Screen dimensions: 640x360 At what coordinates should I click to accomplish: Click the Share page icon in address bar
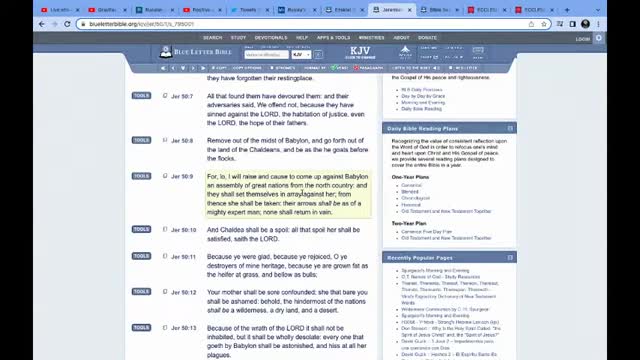pos(531,24)
